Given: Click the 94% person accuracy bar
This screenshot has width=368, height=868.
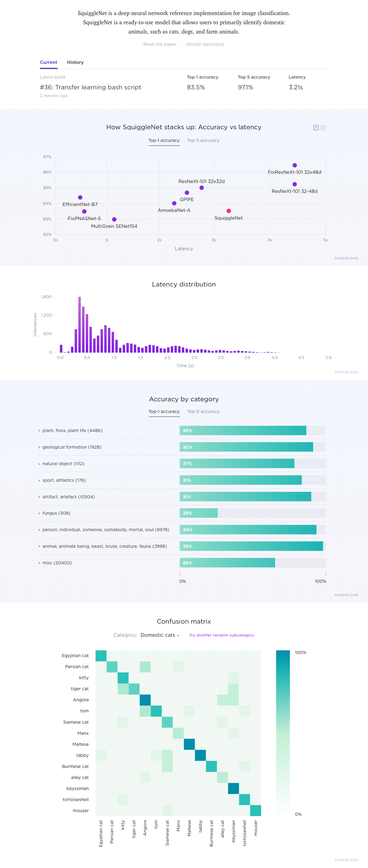Looking at the screenshot, I should click(x=248, y=530).
